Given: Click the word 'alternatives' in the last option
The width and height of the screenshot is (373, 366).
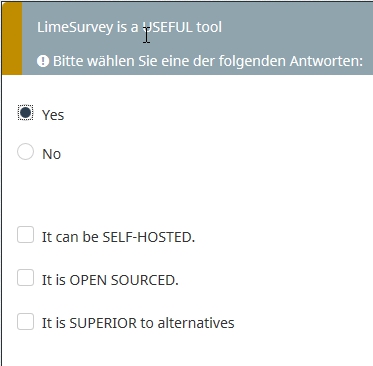Looking at the screenshot, I should 196,323.
